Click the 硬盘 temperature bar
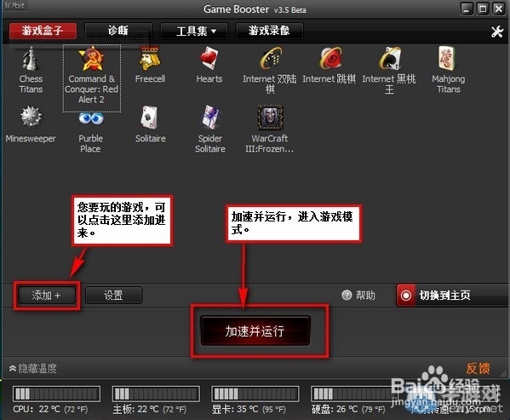This screenshot has width=510, height=420. pos(354,394)
